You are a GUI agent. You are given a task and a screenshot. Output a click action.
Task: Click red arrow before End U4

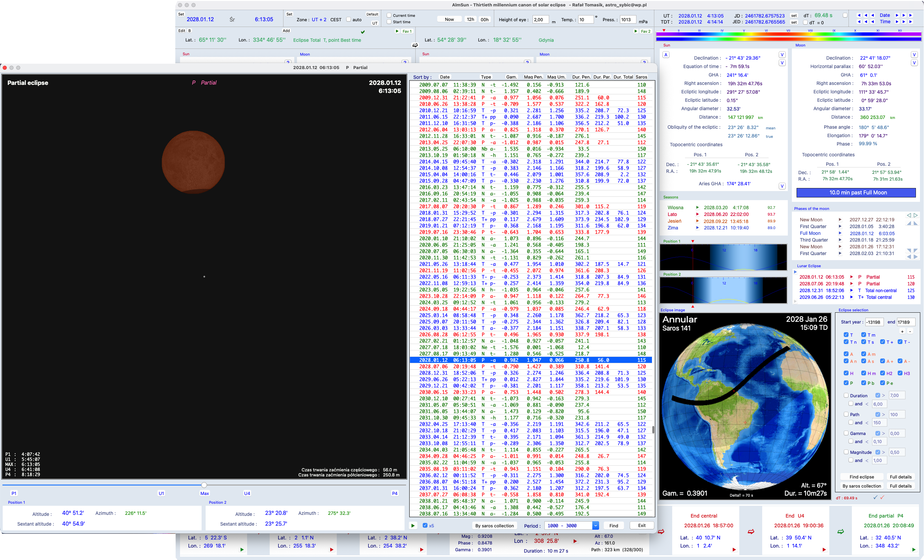point(751,531)
